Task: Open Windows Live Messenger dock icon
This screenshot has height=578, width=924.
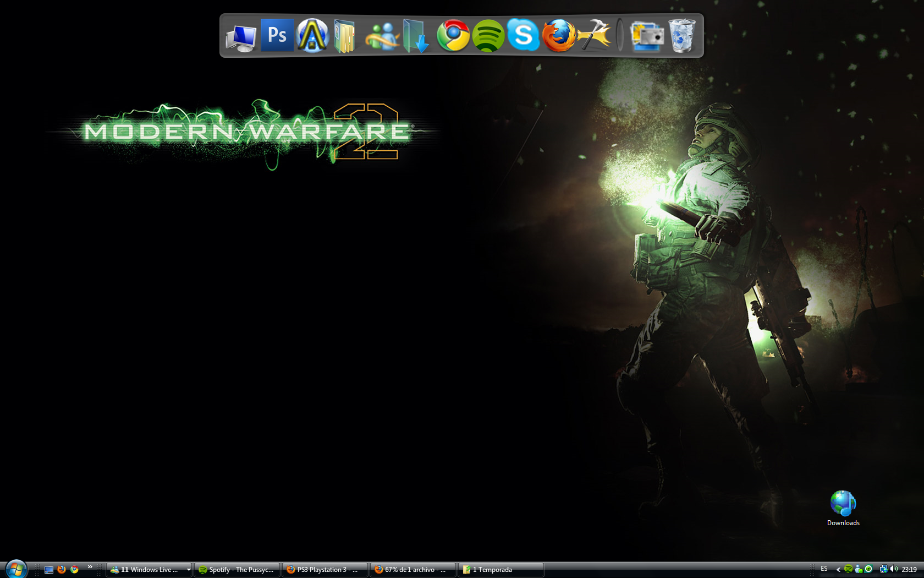Action: 381,36
